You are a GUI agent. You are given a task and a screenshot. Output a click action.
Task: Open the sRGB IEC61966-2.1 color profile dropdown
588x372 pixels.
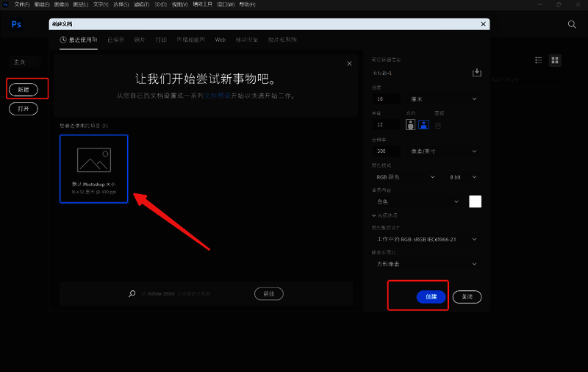point(426,239)
